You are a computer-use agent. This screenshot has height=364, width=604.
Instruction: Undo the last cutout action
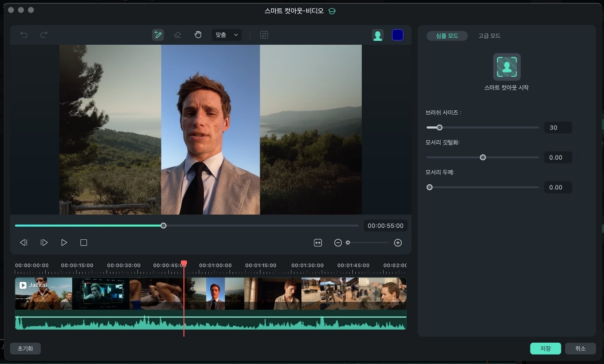tap(24, 35)
